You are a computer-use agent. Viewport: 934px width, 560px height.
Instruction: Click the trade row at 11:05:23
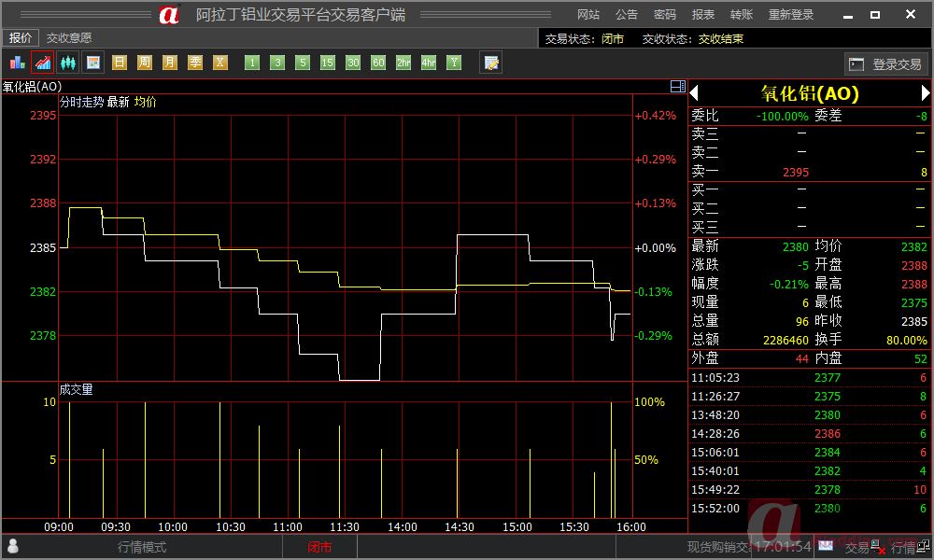click(808, 378)
